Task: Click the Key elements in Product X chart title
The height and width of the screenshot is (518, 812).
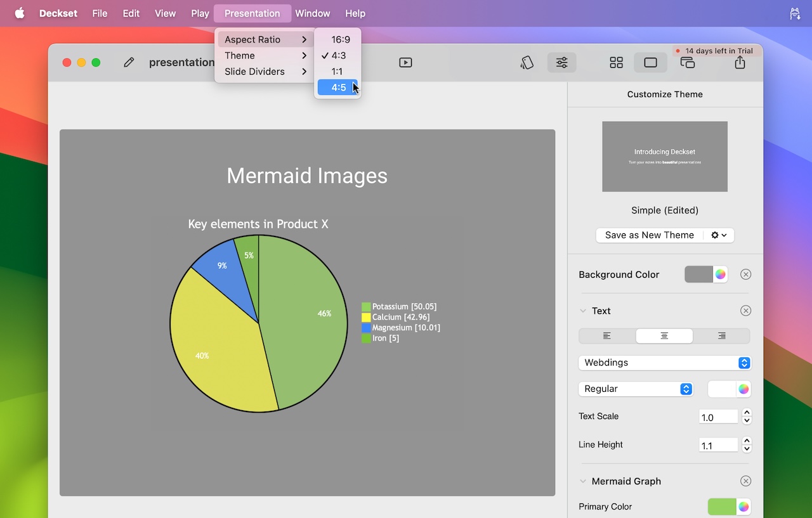Action: pyautogui.click(x=258, y=224)
